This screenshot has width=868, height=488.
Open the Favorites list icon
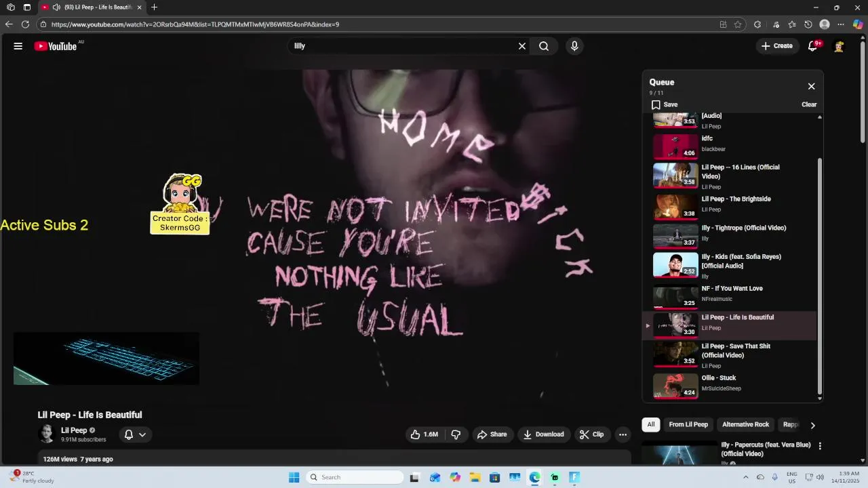point(792,24)
